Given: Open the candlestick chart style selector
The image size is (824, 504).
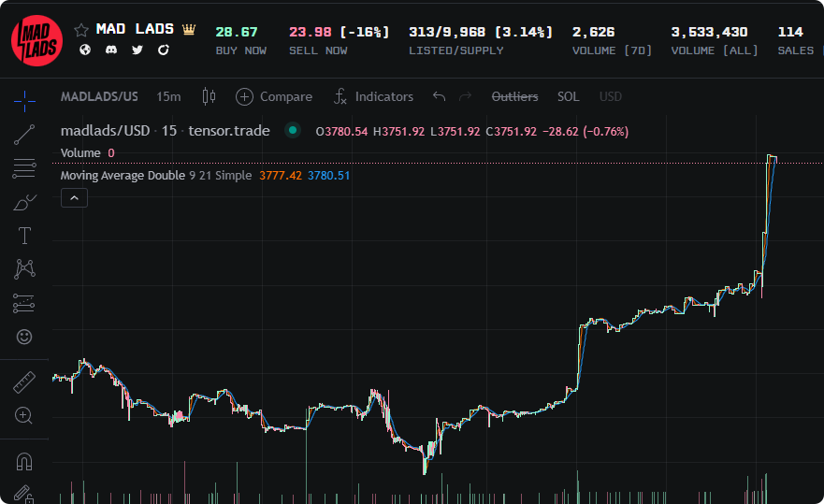Looking at the screenshot, I should [209, 96].
